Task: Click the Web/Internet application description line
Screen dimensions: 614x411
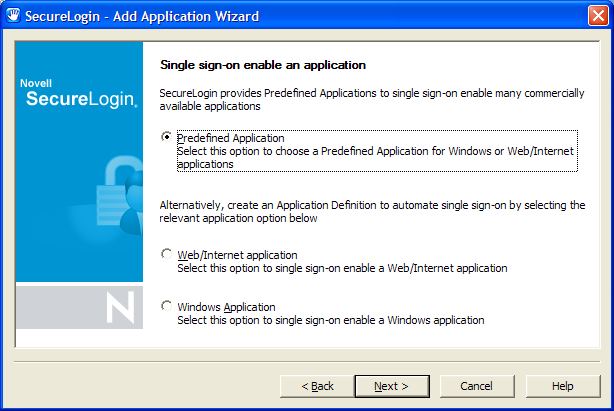Action: click(342, 268)
